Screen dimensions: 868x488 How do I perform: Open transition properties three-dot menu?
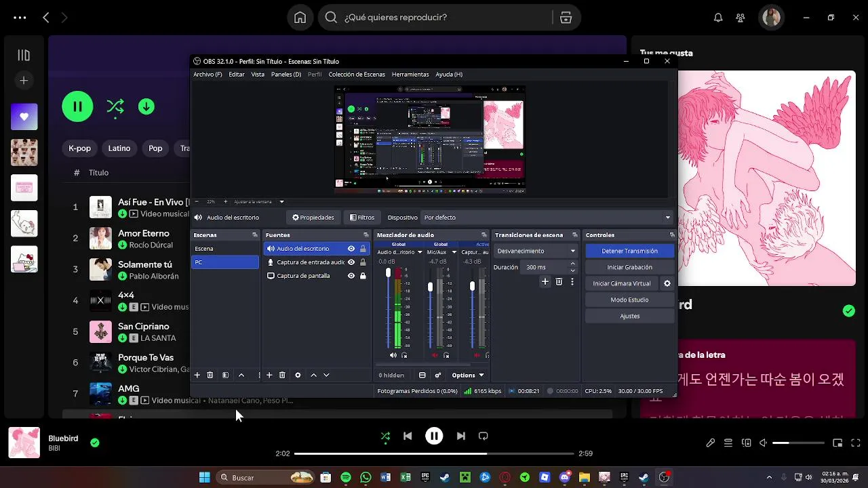point(572,281)
